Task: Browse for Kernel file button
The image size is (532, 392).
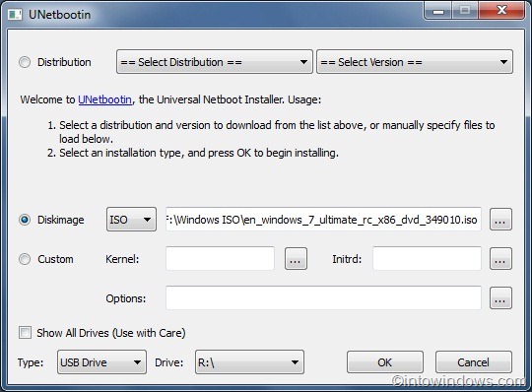Action: pos(296,259)
